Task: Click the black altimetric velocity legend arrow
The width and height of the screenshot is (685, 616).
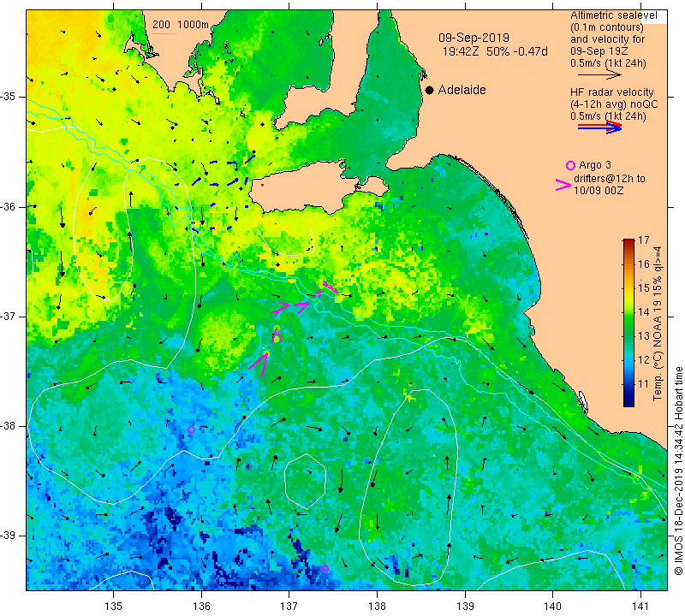Action: point(599,75)
